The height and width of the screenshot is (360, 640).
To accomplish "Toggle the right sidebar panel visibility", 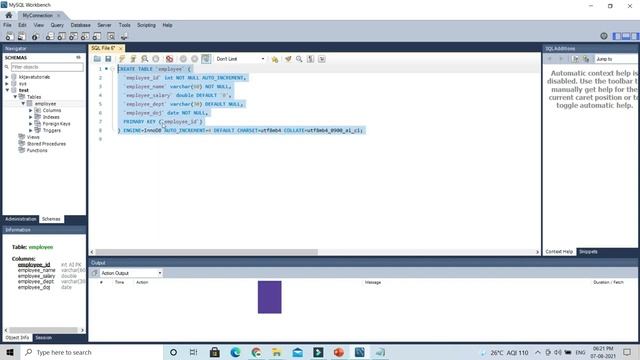I will click(x=635, y=36).
